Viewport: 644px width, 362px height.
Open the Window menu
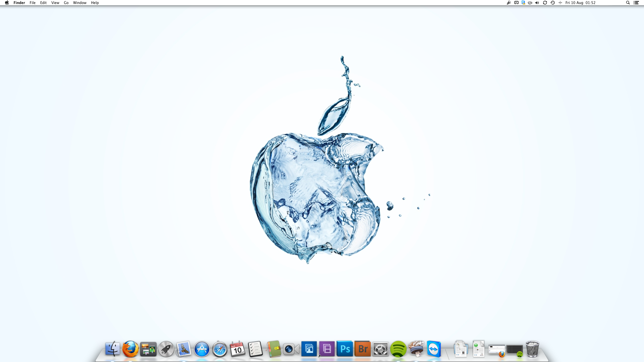(x=80, y=3)
